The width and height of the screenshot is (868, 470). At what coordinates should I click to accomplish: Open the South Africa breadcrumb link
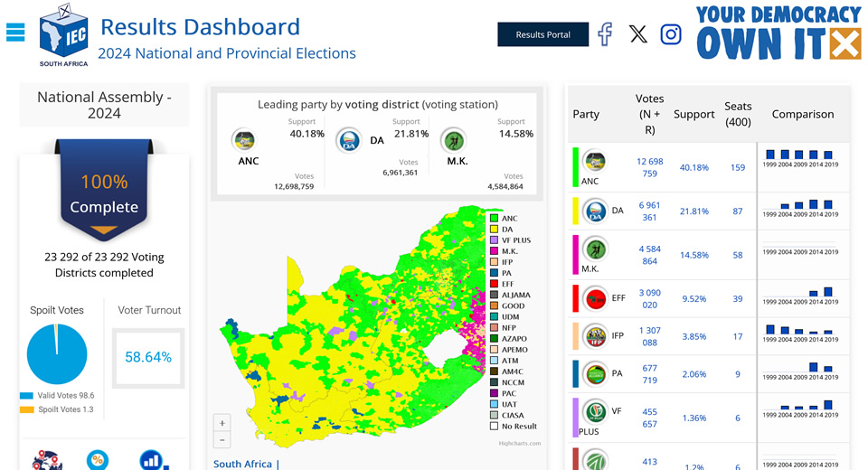[242, 464]
